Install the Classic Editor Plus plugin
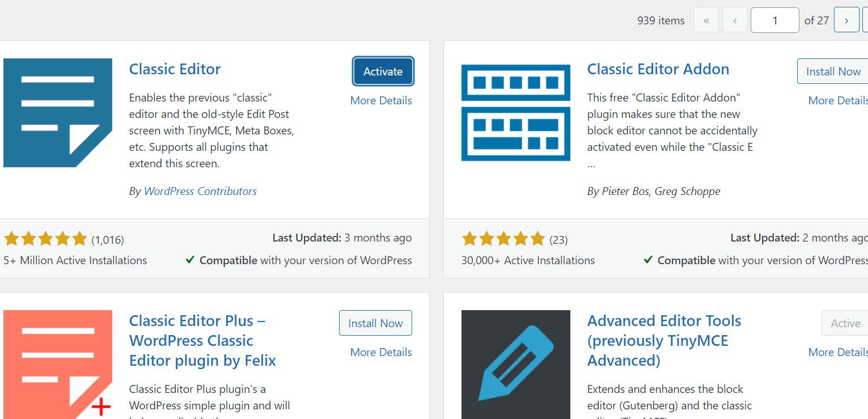 click(375, 323)
